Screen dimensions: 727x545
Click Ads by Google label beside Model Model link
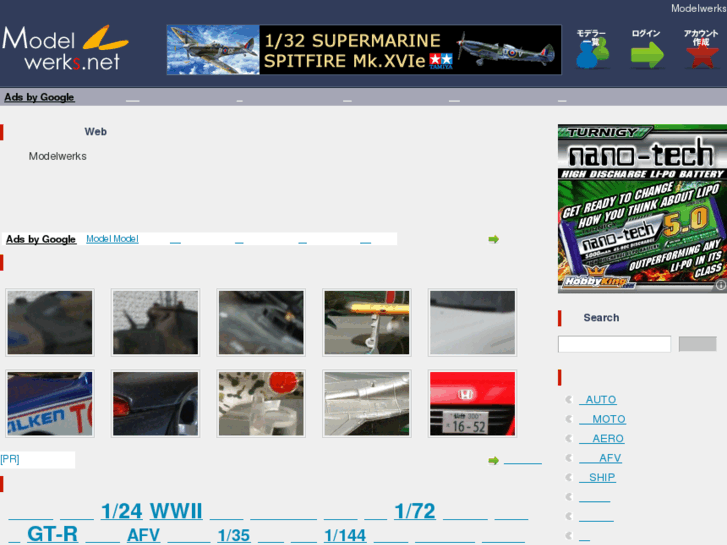(x=41, y=239)
